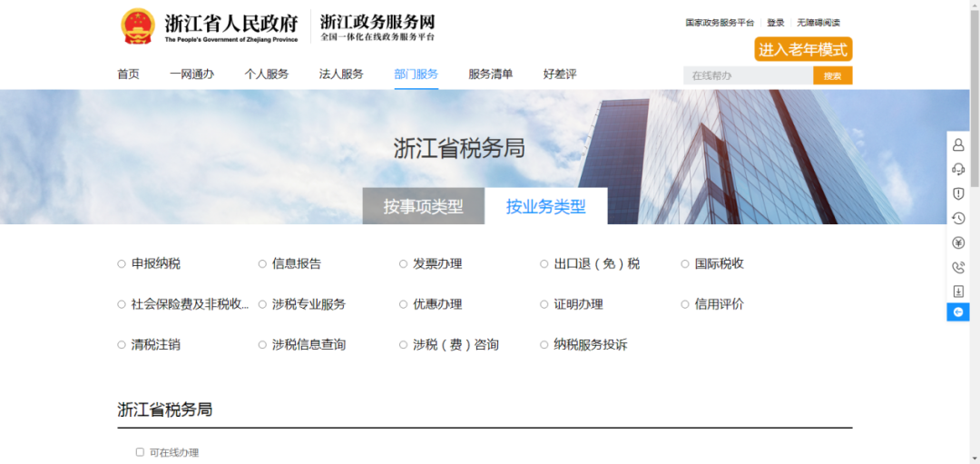Click the national emblem logo
The width and height of the screenshot is (980, 464).
point(138,26)
